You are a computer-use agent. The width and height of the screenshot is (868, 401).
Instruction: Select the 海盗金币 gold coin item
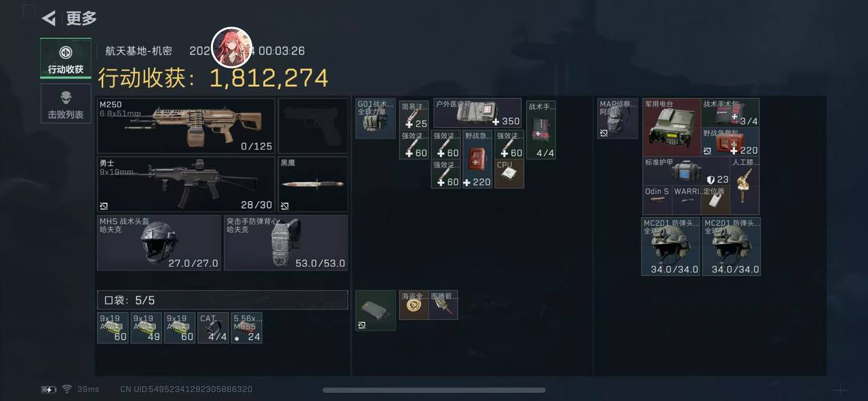coord(414,305)
